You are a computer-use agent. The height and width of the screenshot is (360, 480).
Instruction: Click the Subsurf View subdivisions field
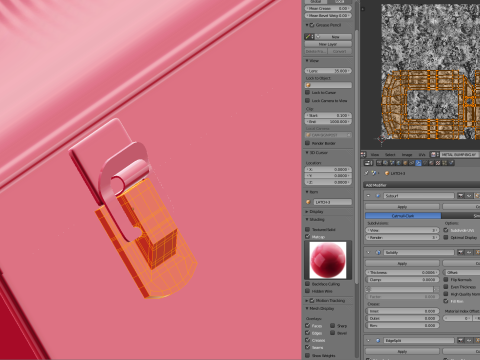402,230
